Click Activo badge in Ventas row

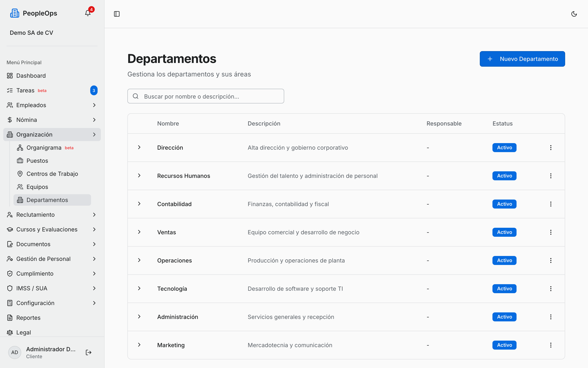point(504,232)
